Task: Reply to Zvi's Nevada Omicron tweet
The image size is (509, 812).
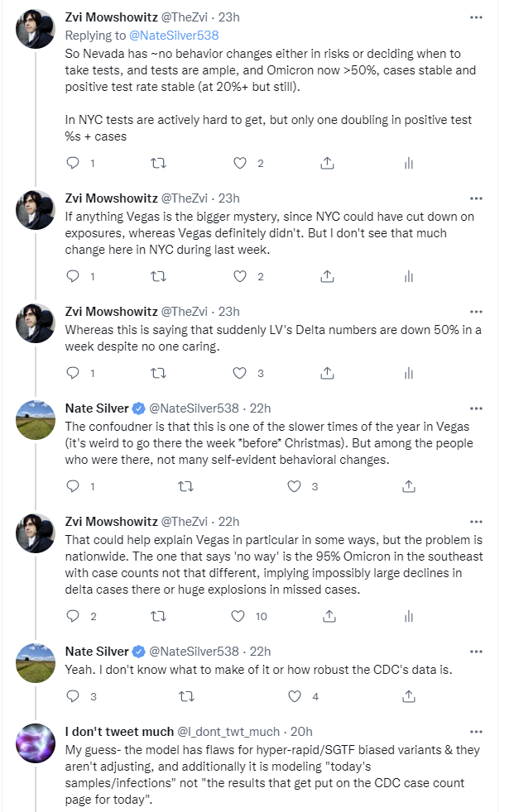Action: [x=72, y=163]
